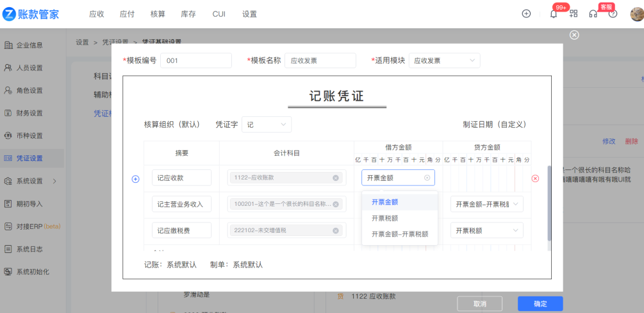Open the 适用模块 dropdown
The height and width of the screenshot is (313, 644).
coord(444,60)
